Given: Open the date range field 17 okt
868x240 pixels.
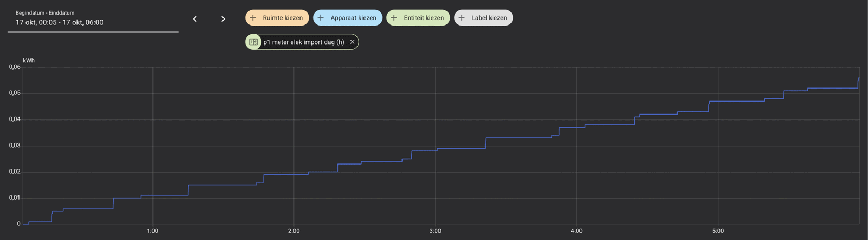Looking at the screenshot, I should (x=60, y=23).
